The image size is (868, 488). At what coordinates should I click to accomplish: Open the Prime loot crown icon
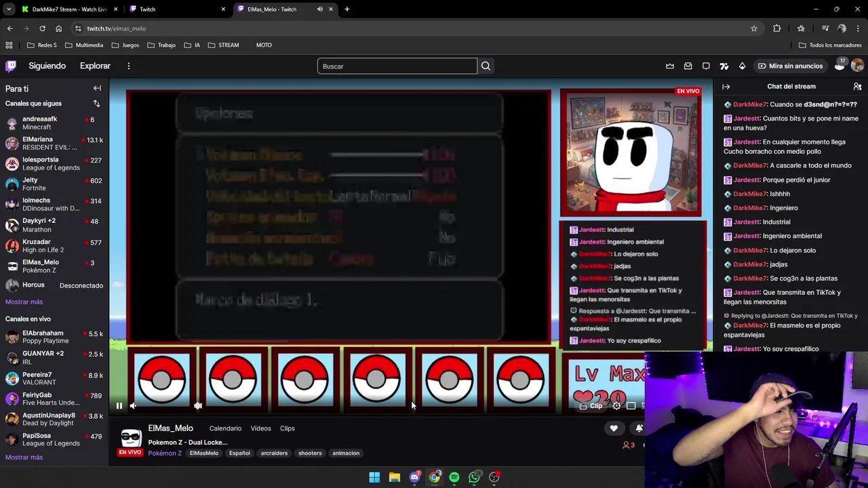670,66
